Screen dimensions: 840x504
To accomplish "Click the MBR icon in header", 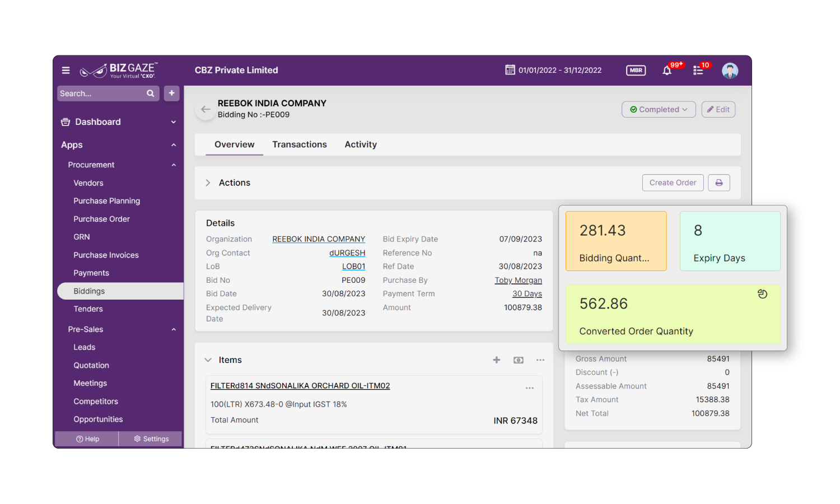I will point(636,70).
